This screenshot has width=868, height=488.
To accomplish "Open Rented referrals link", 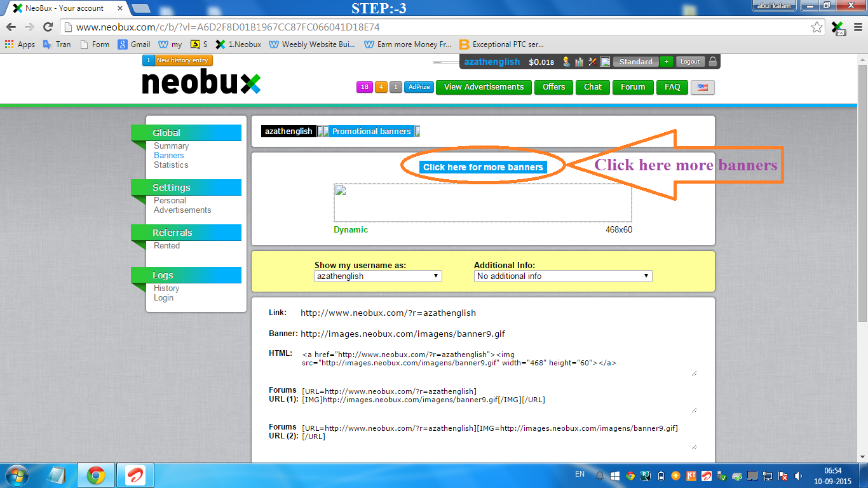I will click(x=166, y=245).
